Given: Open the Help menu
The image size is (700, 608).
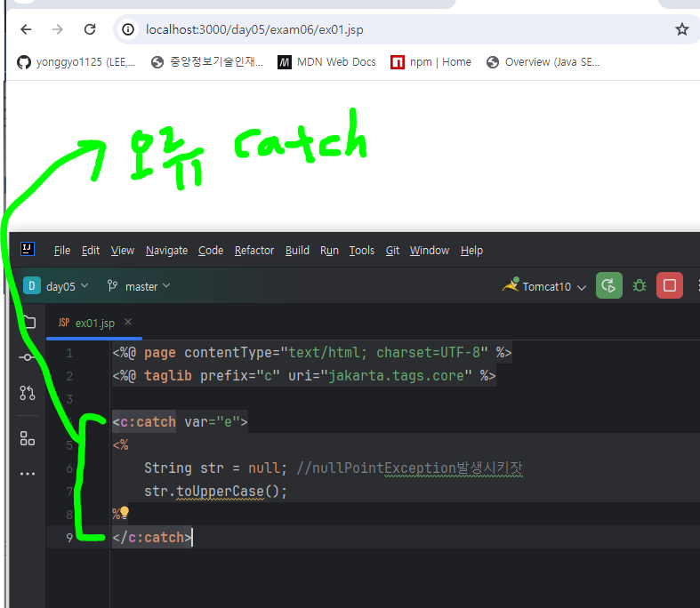Looking at the screenshot, I should [x=472, y=251].
